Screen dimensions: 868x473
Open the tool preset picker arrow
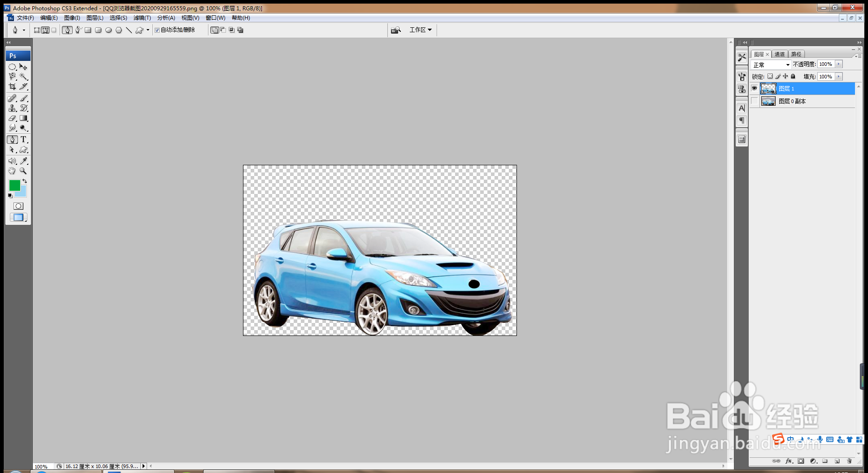pos(24,30)
